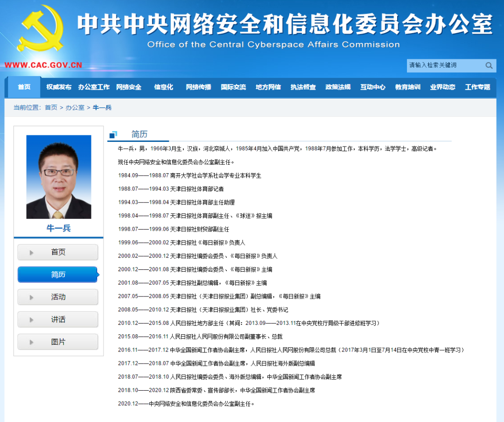Screen dimensions: 504x422
Task: Open the 业界动态 navigation menu
Action: tap(442, 87)
